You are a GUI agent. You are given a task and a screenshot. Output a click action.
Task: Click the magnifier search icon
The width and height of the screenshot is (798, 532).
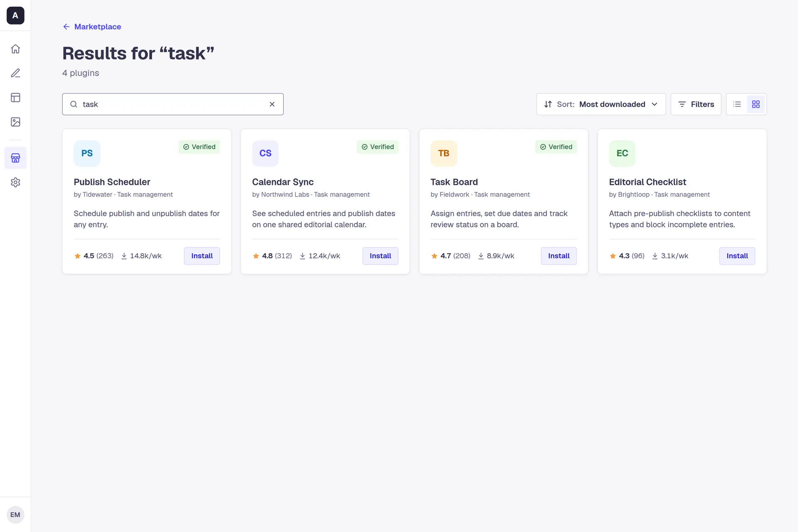pos(74,104)
